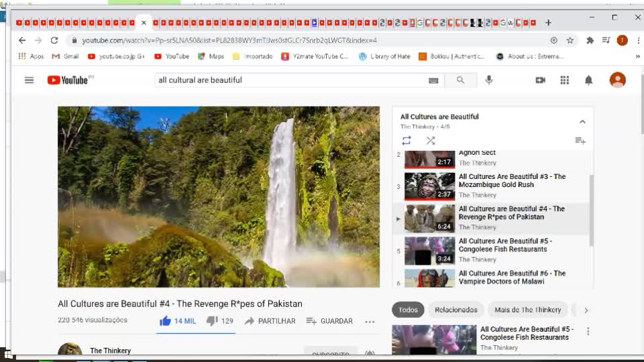The image size is (644, 362).
Task: Open the browser extensions puzzle icon
Action: pyautogui.click(x=590, y=40)
